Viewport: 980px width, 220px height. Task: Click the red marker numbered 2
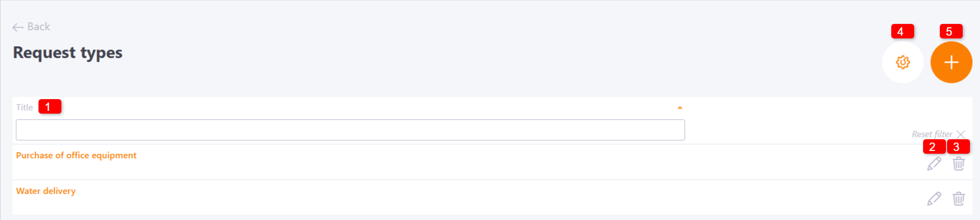[x=934, y=147]
